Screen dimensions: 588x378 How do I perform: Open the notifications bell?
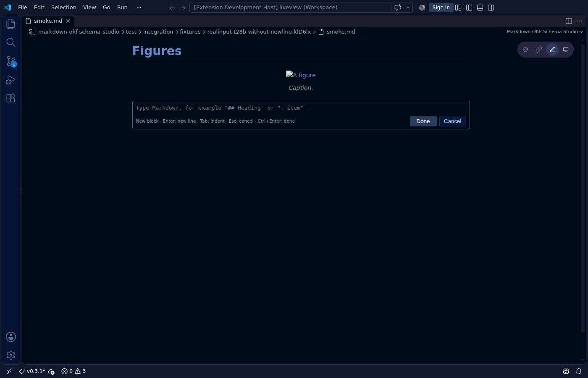579,371
